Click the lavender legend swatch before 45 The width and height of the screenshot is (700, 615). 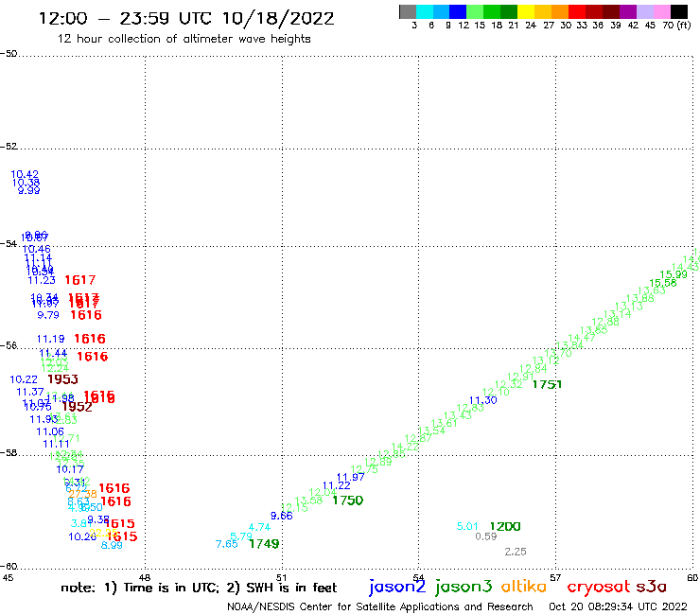[644, 11]
